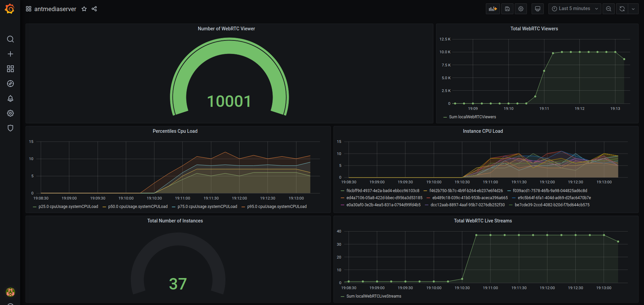
Task: Cycle view mode monitor icon
Action: point(538,9)
